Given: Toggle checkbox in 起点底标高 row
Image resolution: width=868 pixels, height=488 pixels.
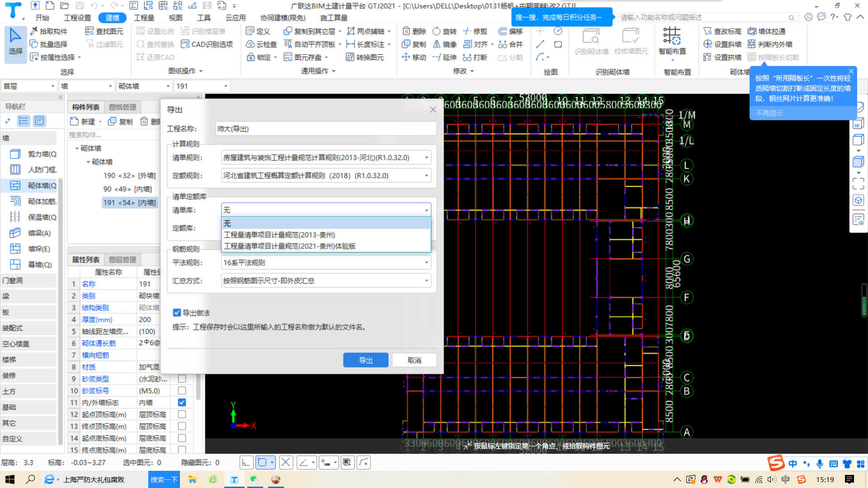Looking at the screenshot, I should tap(182, 438).
